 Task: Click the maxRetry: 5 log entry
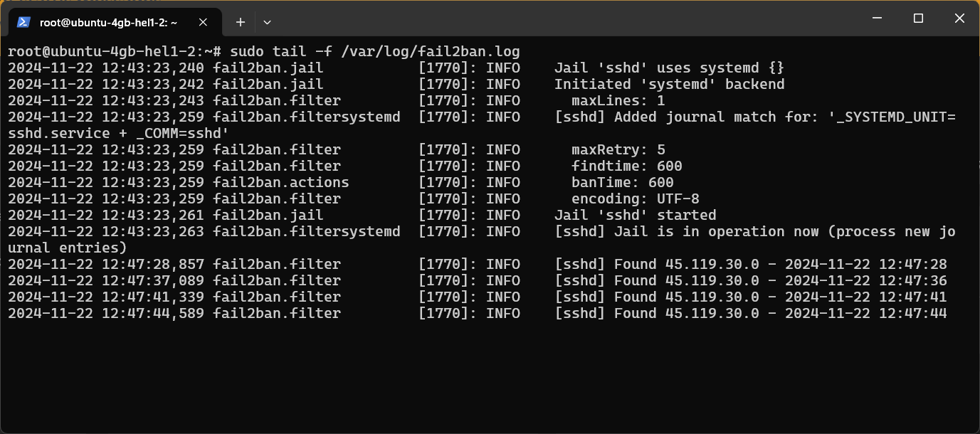click(x=619, y=149)
